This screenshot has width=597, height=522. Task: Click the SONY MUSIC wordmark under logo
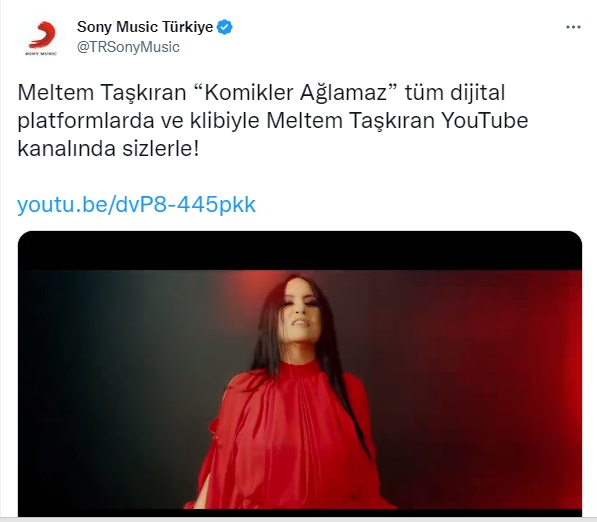41,54
